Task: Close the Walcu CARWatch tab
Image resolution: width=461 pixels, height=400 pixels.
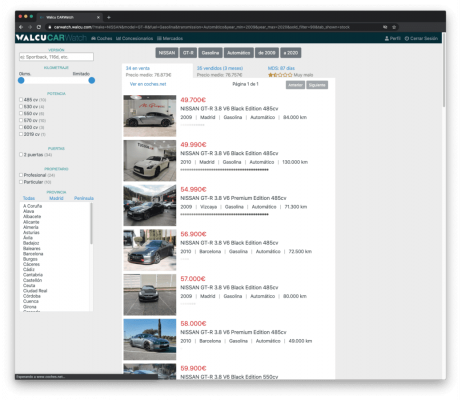Action: pyautogui.click(x=98, y=17)
